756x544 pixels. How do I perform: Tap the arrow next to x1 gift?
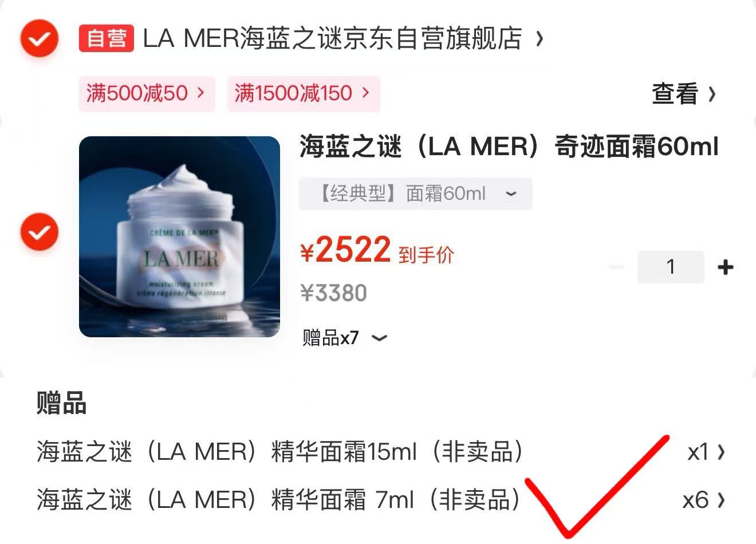point(721,452)
